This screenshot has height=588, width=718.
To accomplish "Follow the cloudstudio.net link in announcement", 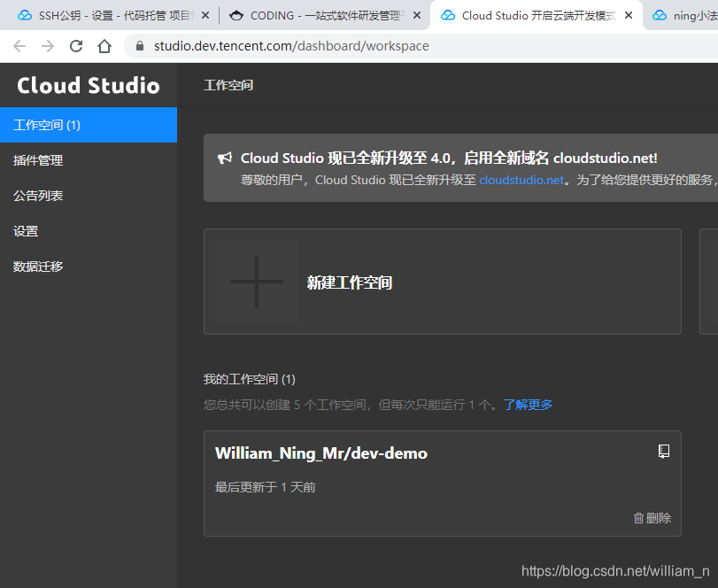I will [521, 180].
